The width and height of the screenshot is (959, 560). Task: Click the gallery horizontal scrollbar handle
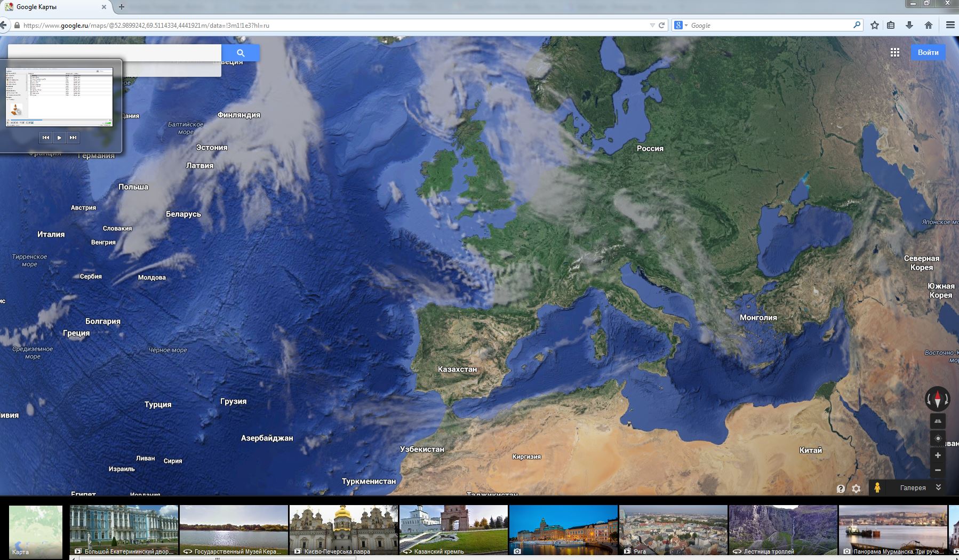(x=217, y=558)
